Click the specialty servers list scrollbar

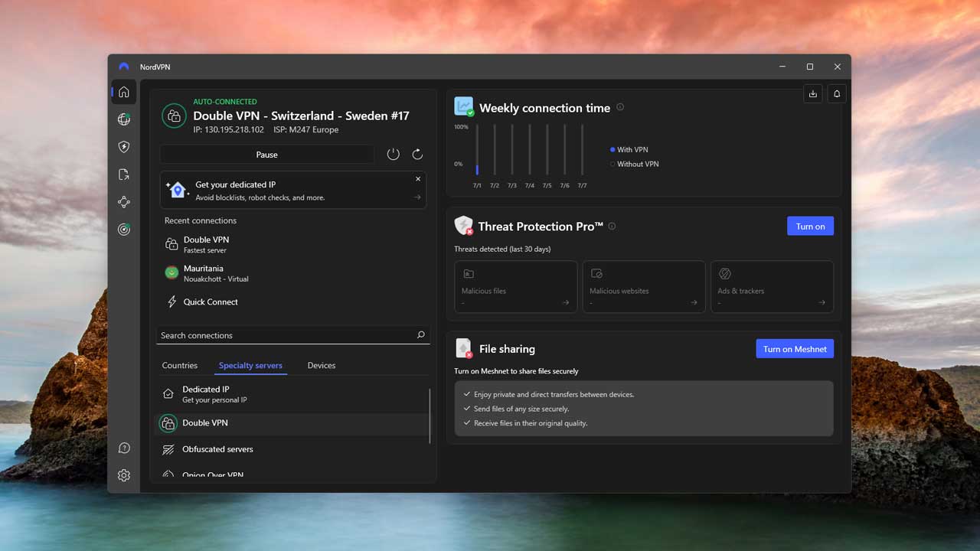coord(430,416)
